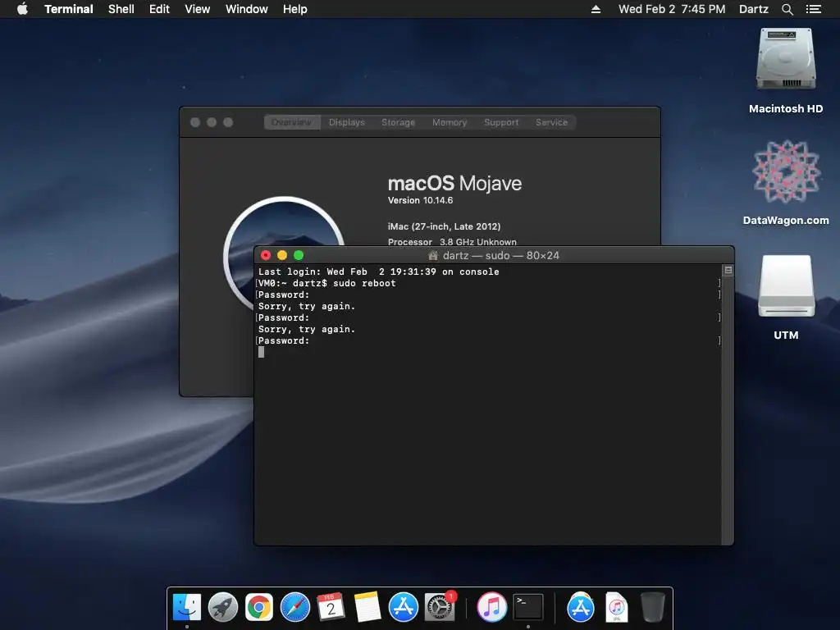The height and width of the screenshot is (630, 840).
Task: Switch to Overview tab in About window
Action: pyautogui.click(x=291, y=122)
